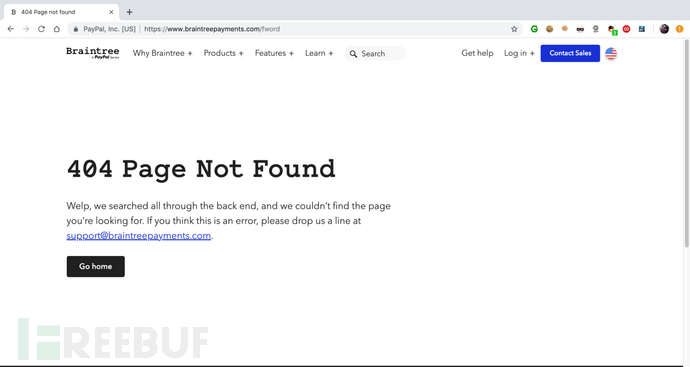This screenshot has height=367, width=690.
Task: Open the orange alert extension icon
Action: [x=679, y=29]
